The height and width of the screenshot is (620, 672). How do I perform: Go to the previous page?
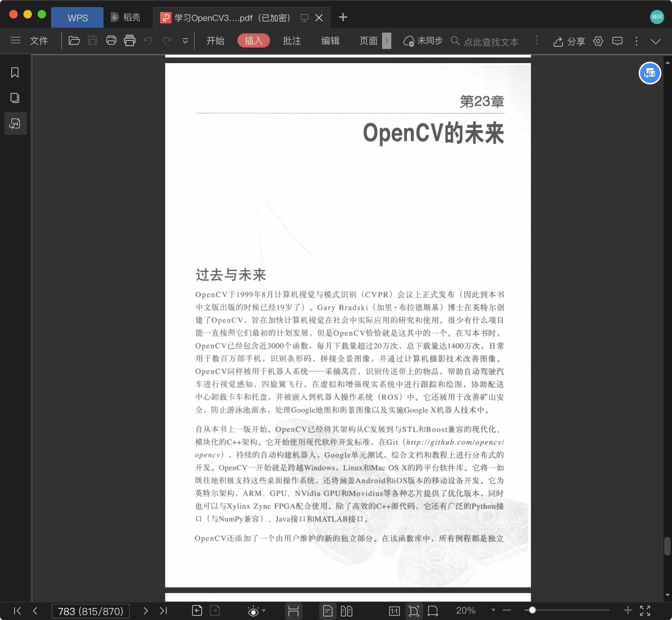click(x=35, y=610)
